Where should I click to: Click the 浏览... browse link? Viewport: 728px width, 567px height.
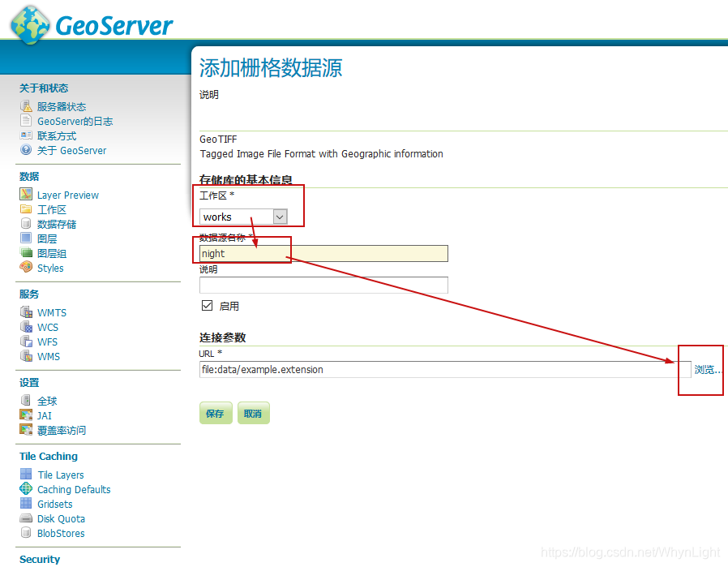[x=708, y=370]
